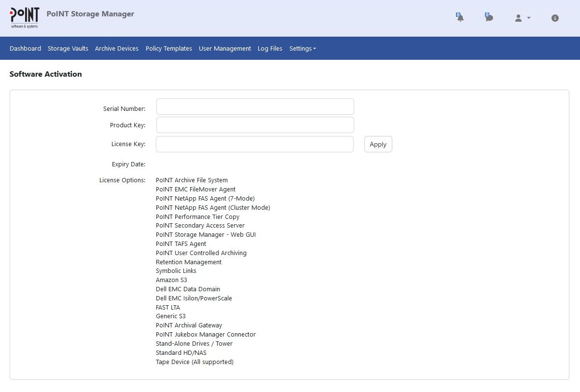This screenshot has width=580, height=392.
Task: Open the notifications bell icon
Action: (460, 18)
